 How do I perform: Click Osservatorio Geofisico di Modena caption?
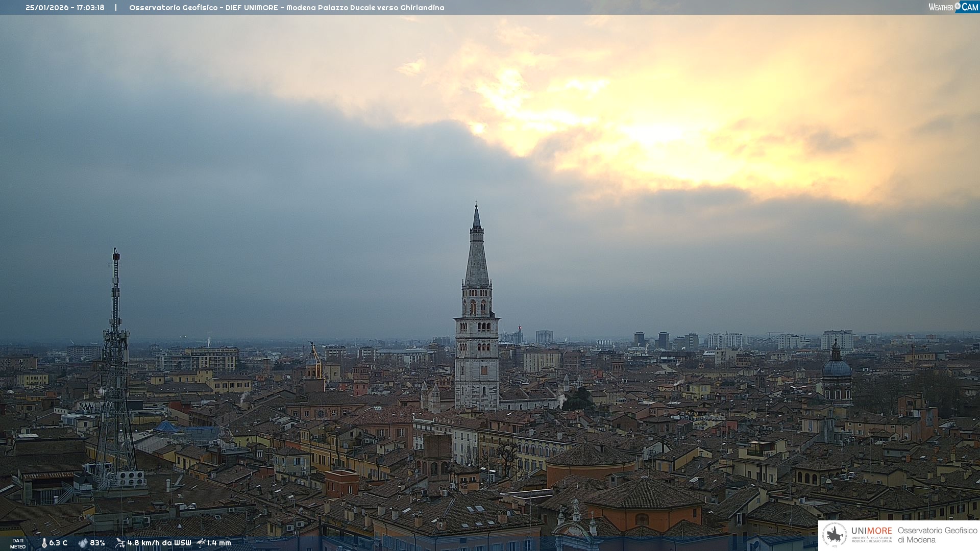(937, 535)
